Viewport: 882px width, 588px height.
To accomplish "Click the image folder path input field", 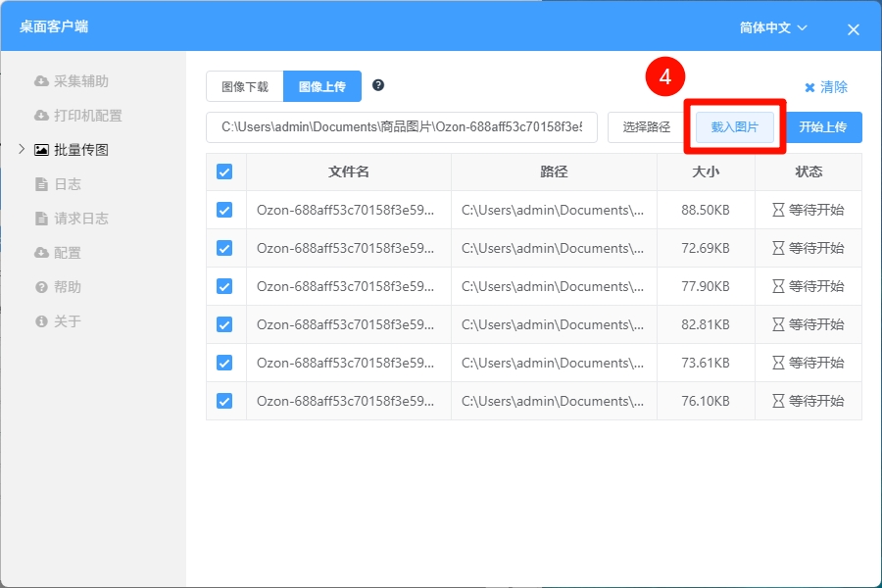I will pos(402,127).
